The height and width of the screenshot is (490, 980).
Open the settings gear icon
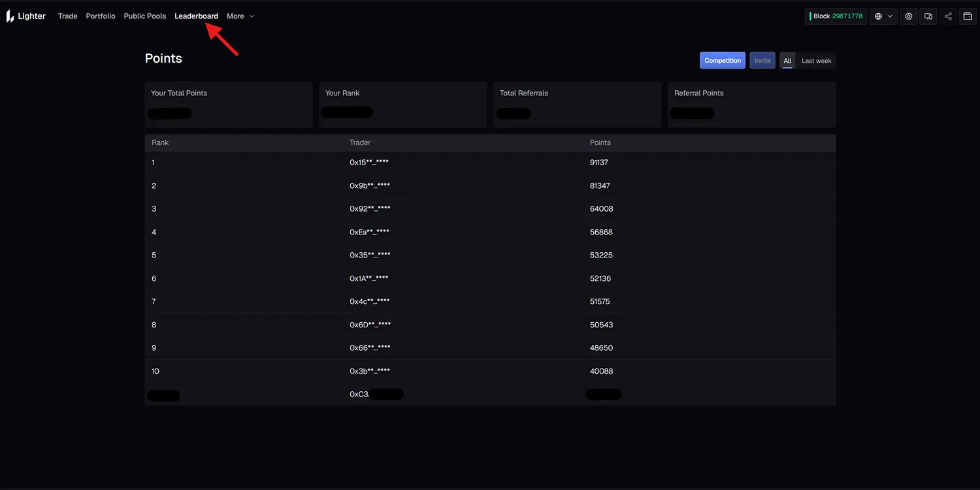pyautogui.click(x=908, y=16)
